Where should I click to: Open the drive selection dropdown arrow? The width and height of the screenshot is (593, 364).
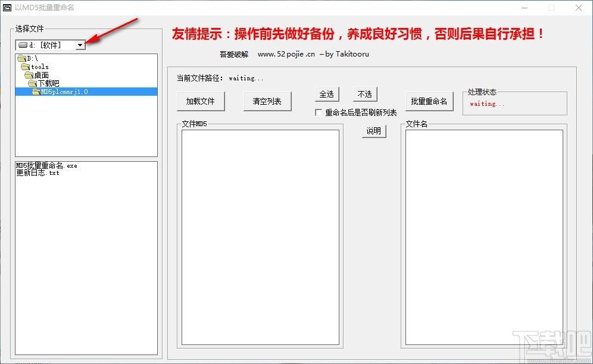pyautogui.click(x=80, y=45)
